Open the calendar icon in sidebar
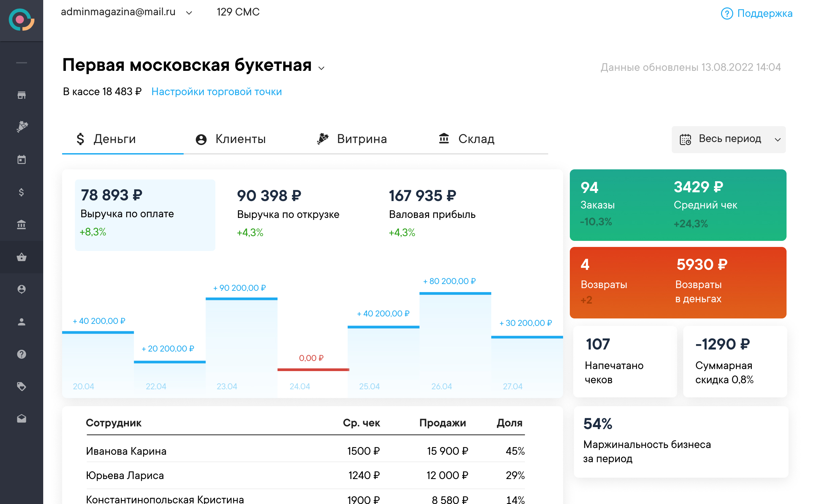This screenshot has width=823, height=504. (x=22, y=160)
